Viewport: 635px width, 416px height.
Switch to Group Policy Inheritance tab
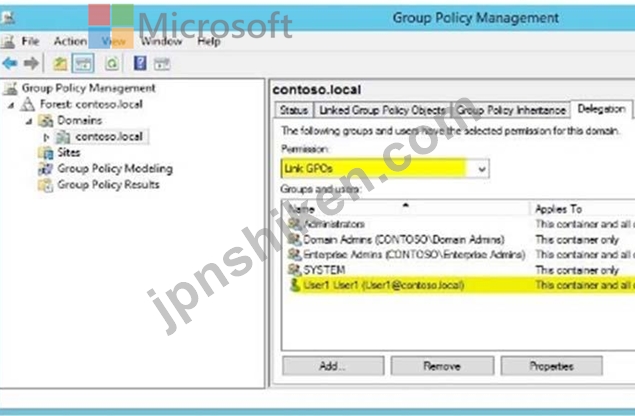(511, 110)
